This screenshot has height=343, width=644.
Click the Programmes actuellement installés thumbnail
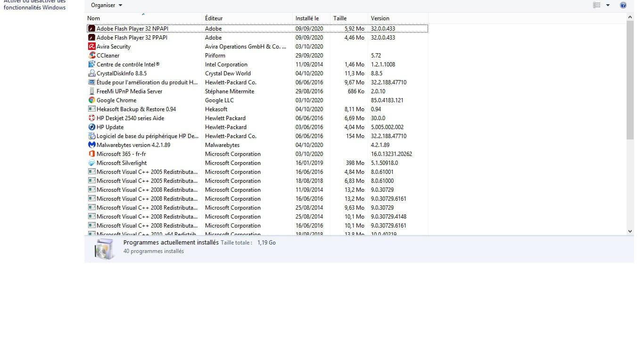[104, 249]
